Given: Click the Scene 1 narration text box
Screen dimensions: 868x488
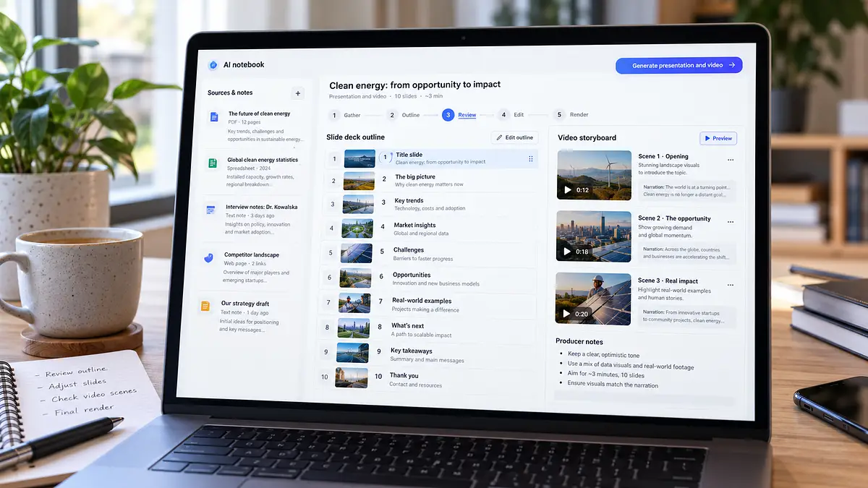Looking at the screenshot, I should click(x=687, y=190).
